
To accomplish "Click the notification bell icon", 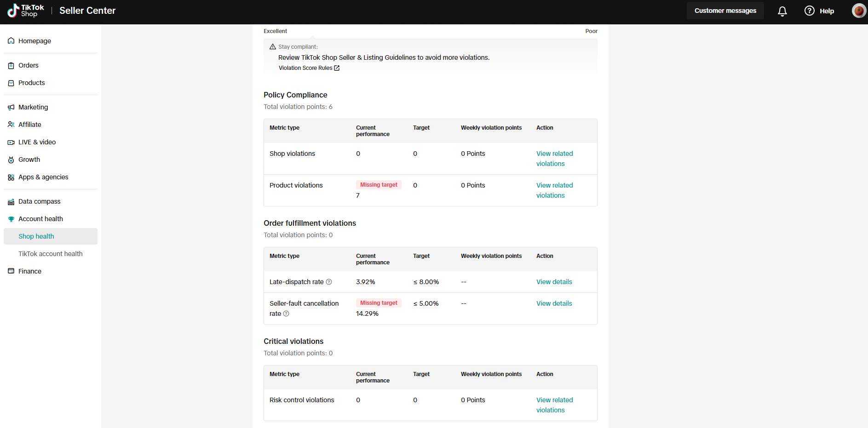I will click(782, 11).
